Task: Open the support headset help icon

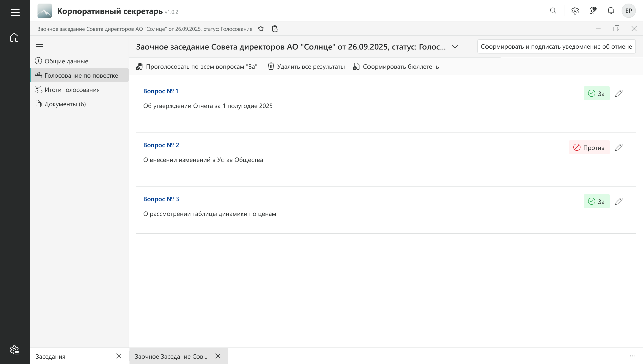Action: pos(593,11)
